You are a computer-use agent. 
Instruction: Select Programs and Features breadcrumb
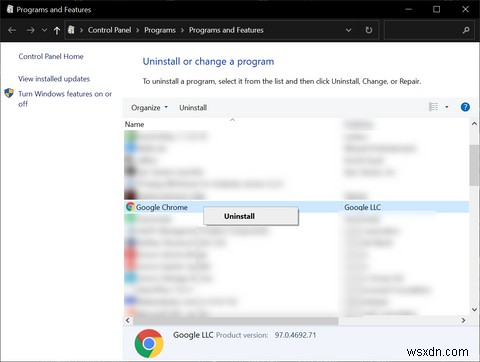(226, 30)
